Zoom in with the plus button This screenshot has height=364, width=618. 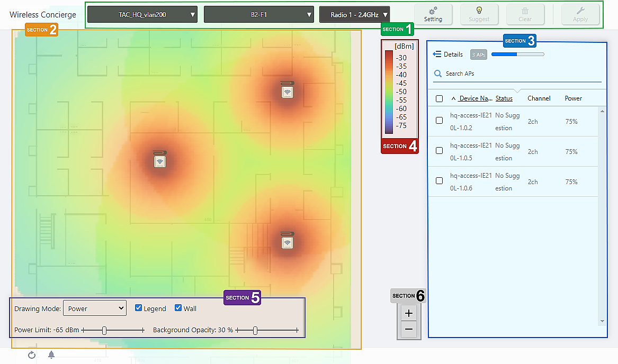pos(409,313)
